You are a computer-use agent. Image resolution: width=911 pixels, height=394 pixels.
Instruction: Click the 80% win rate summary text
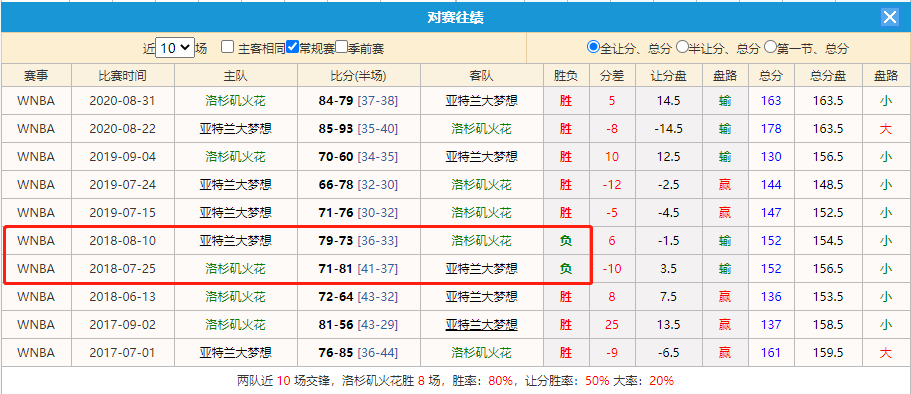tap(501, 381)
